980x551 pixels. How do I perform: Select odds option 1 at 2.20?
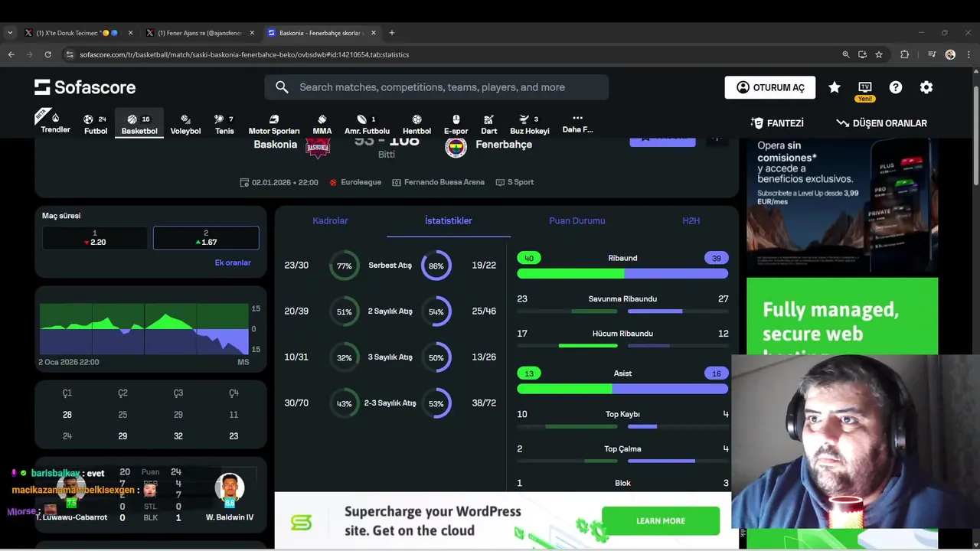[x=95, y=238]
